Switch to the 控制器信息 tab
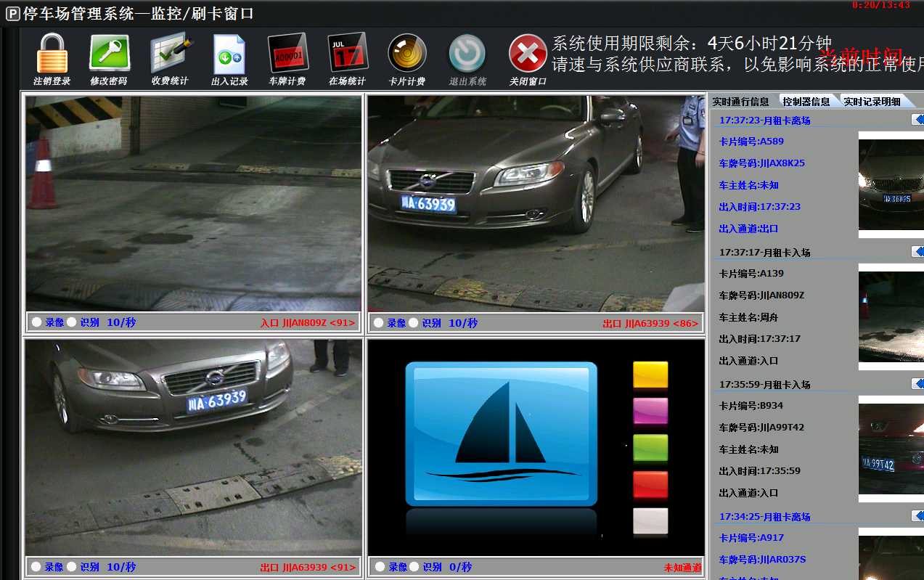Screen dimensions: 924x580 (808, 100)
